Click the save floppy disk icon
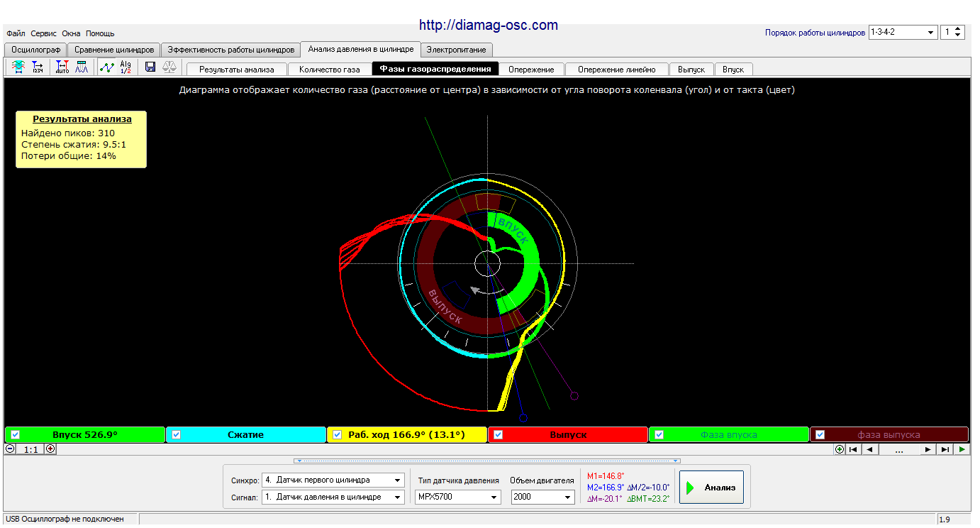980x528 pixels. pyautogui.click(x=150, y=67)
